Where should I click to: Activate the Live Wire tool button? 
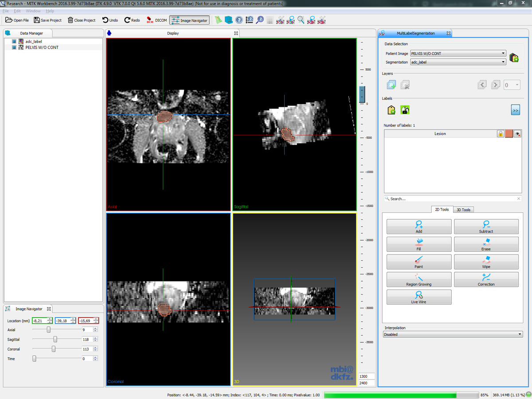click(x=419, y=297)
